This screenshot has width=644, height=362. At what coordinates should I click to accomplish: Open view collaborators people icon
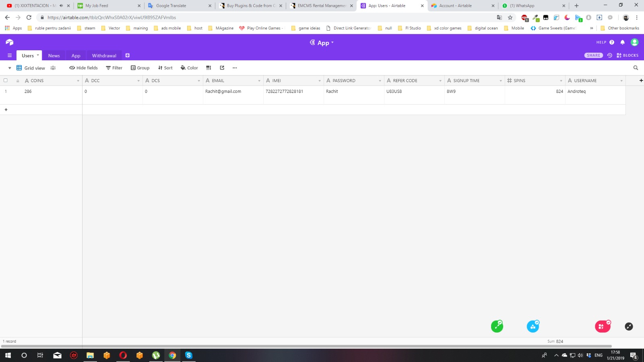[x=53, y=68]
